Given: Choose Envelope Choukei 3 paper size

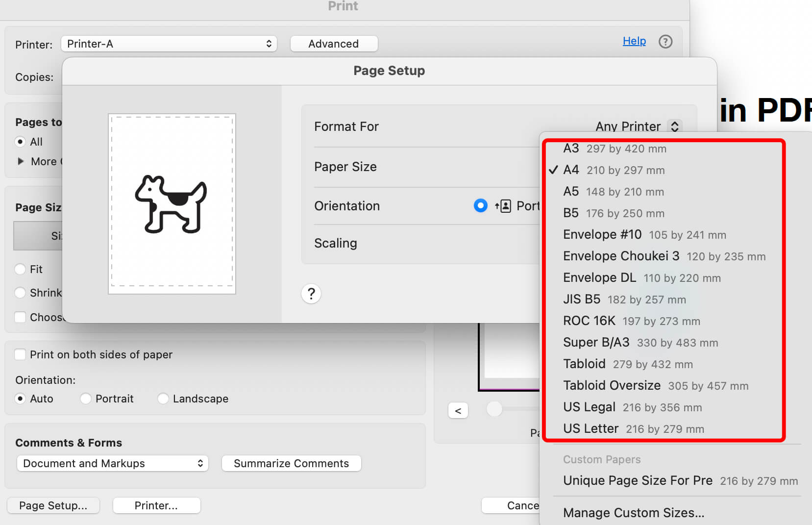Looking at the screenshot, I should click(x=664, y=256).
